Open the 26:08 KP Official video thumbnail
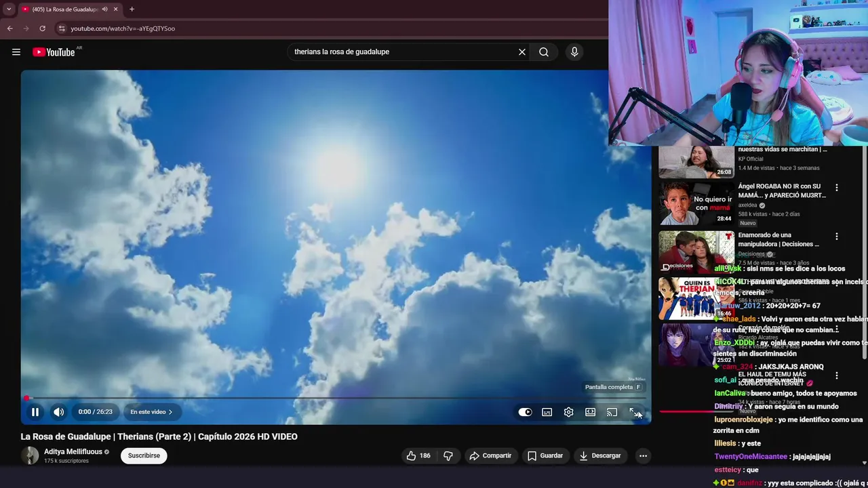Screen dimensions: 868x488 (x=696, y=162)
